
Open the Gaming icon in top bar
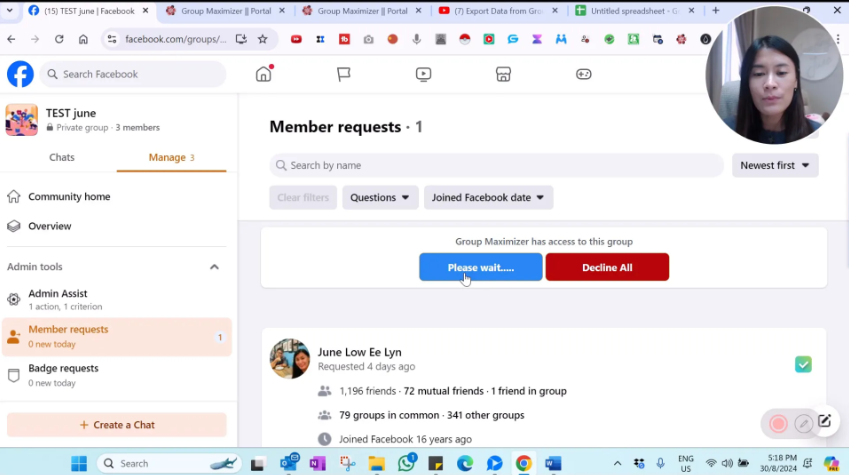[x=584, y=74]
